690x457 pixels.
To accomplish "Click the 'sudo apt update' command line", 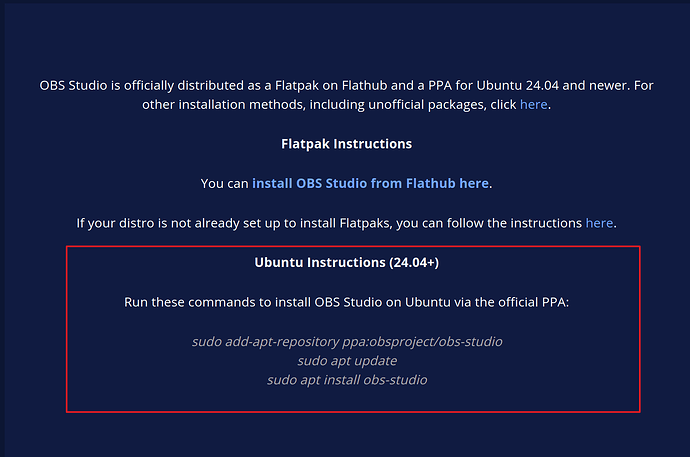I will point(347,360).
